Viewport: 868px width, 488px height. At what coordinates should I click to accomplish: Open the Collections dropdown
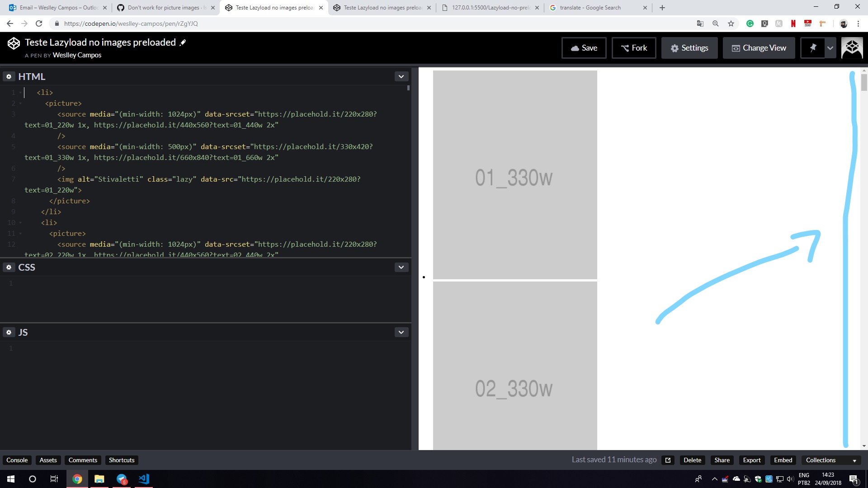830,460
